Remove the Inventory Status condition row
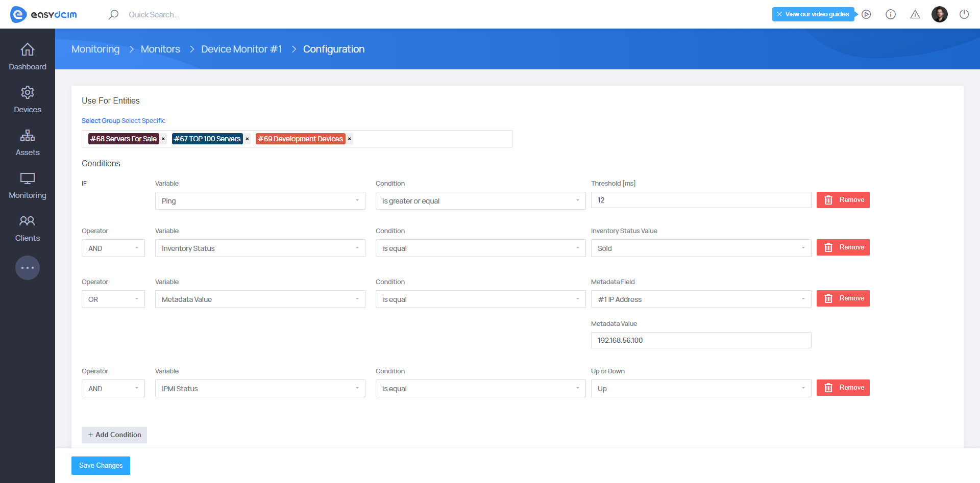Image resolution: width=980 pixels, height=483 pixels. pos(843,247)
